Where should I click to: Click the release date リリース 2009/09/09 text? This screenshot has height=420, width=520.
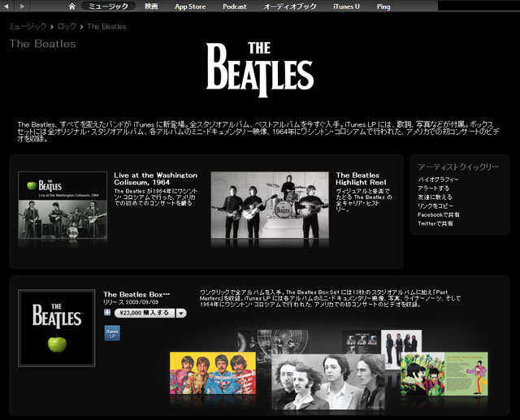[131, 302]
